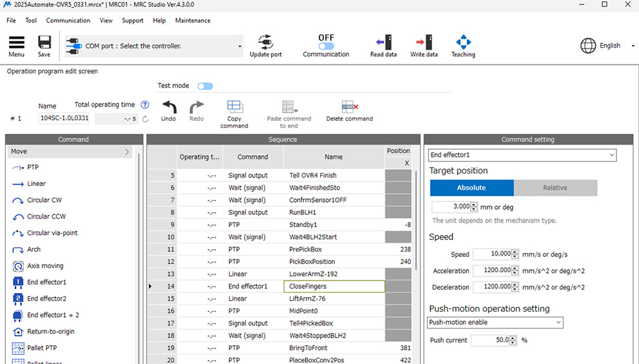Click the Command column header
This screenshot has width=639, height=364.
pos(252,157)
